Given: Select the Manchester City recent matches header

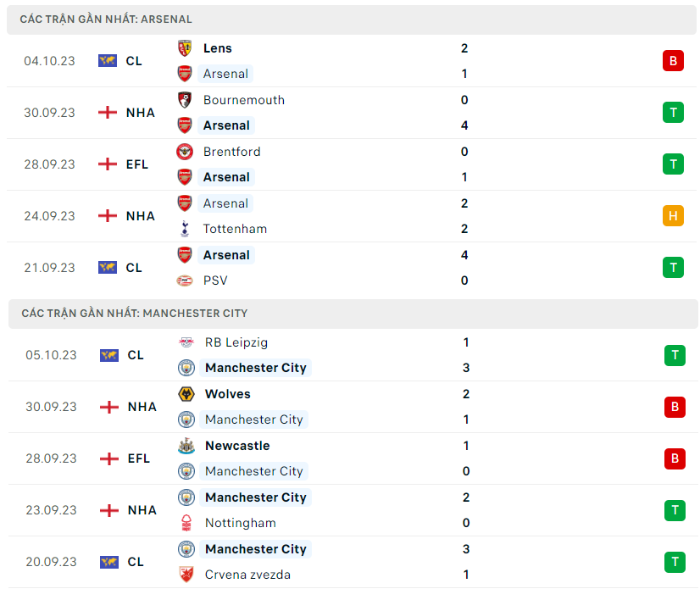Looking at the screenshot, I should coord(135,313).
